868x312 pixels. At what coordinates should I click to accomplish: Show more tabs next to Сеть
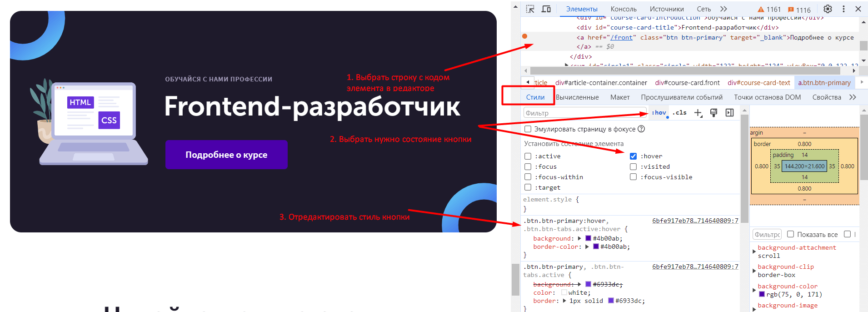click(x=723, y=9)
